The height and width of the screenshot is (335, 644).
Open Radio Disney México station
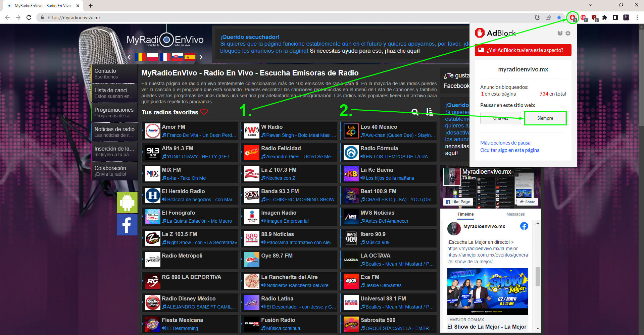[191, 302]
